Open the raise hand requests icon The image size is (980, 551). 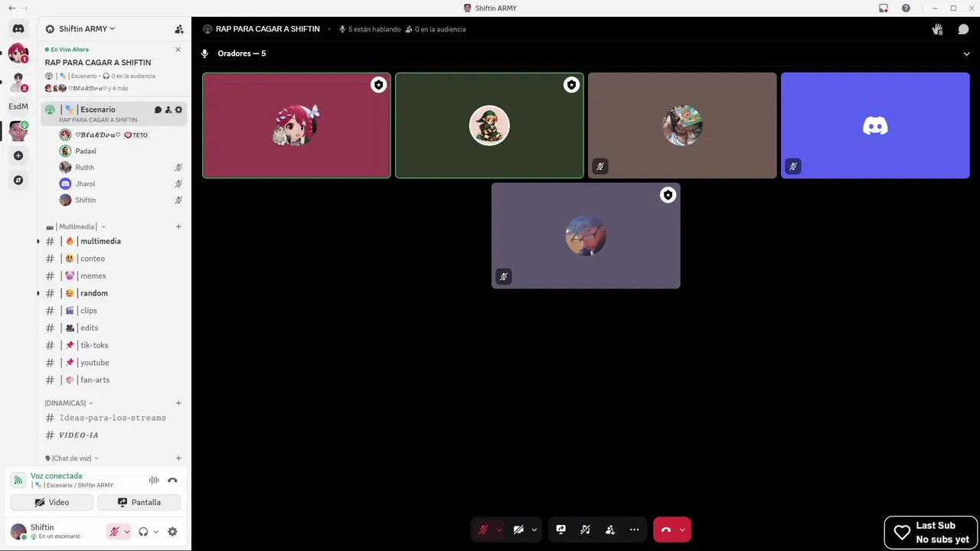pos(937,29)
